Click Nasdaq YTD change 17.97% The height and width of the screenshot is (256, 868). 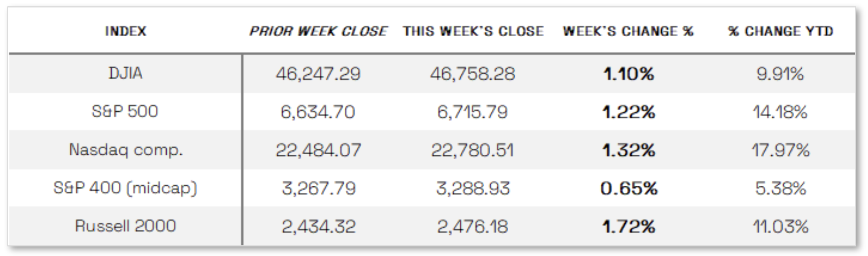click(x=780, y=150)
